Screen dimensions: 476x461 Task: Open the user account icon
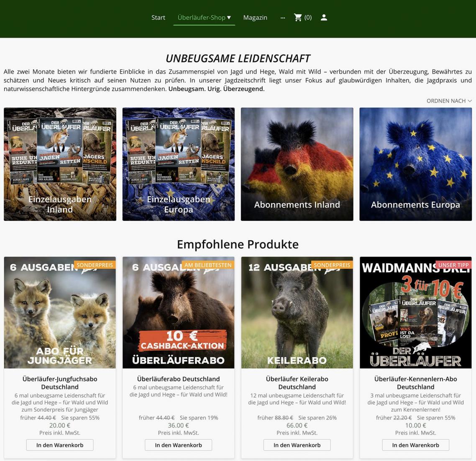tap(324, 17)
